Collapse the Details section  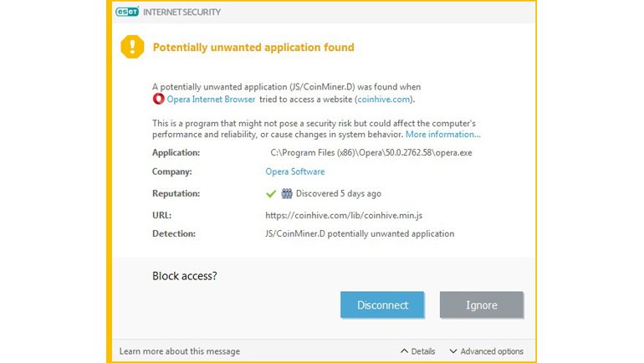(418, 351)
